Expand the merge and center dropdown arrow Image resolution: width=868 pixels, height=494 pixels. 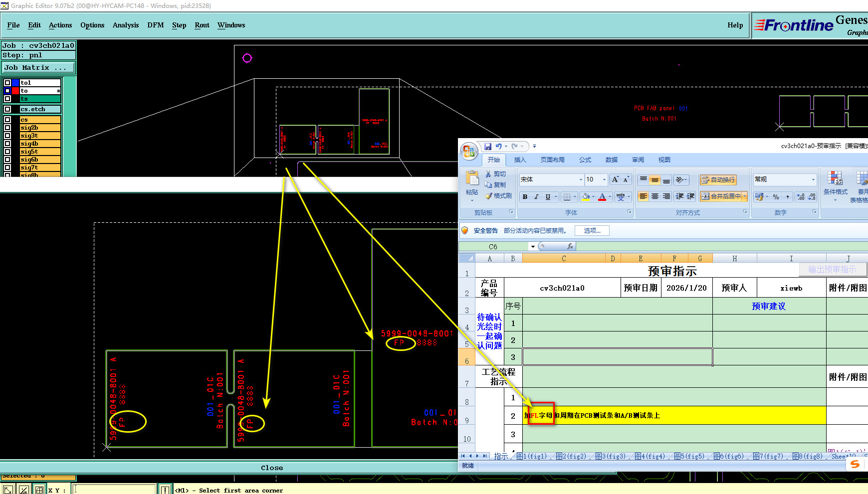(x=745, y=196)
